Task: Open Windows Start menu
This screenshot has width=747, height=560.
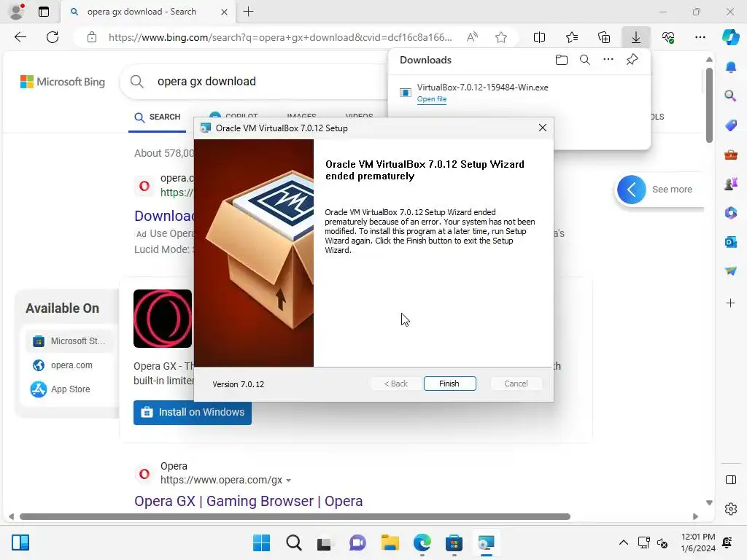Action: (261, 542)
